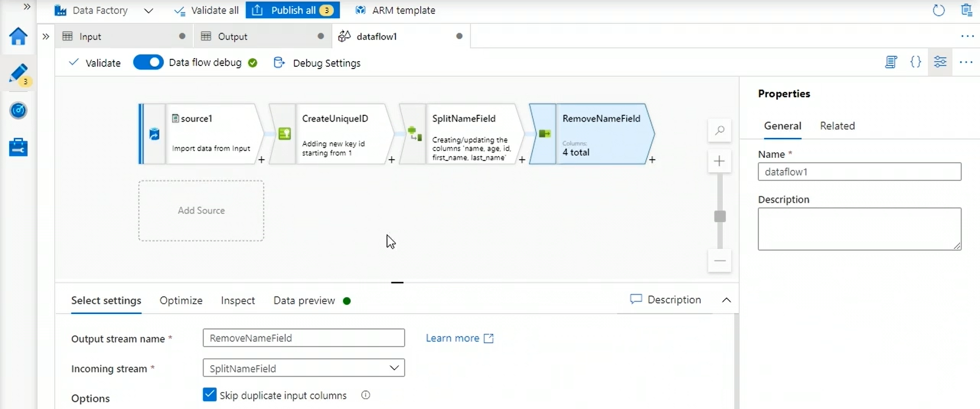Click the canvas search magnifier icon
This screenshot has height=409, width=980.
click(719, 131)
